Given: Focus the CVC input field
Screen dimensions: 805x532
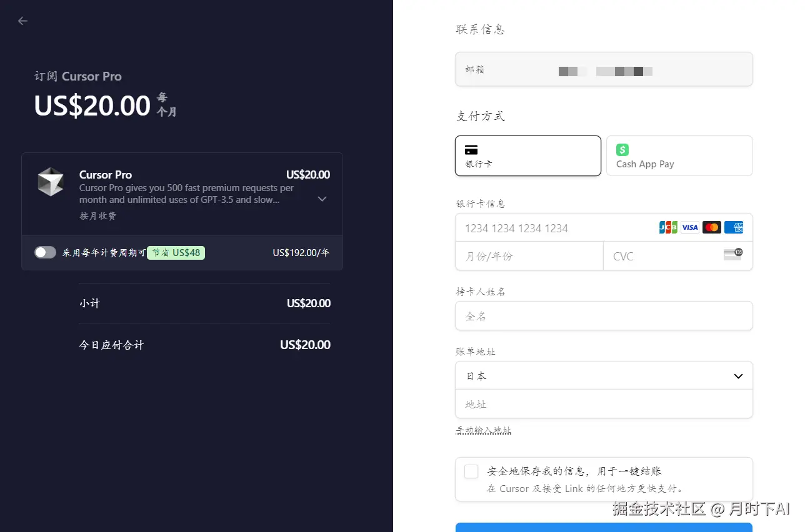Looking at the screenshot, I should click(x=678, y=256).
